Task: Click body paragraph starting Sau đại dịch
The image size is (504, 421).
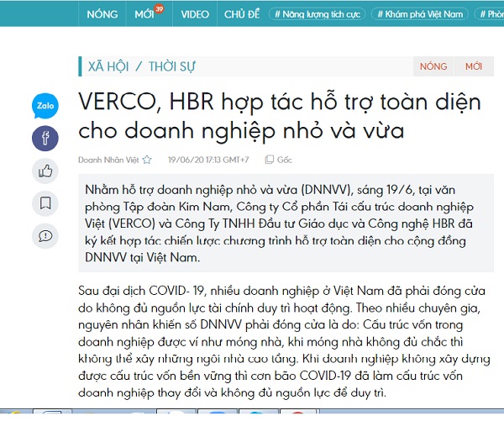Action: coord(284,341)
